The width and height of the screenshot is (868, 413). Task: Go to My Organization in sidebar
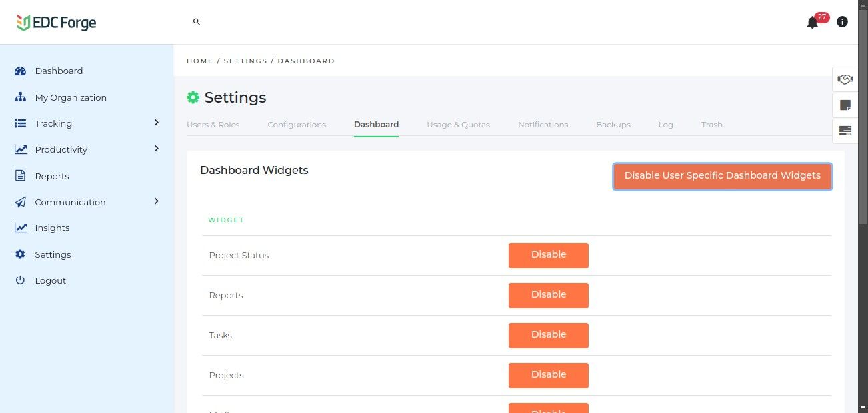[x=70, y=97]
